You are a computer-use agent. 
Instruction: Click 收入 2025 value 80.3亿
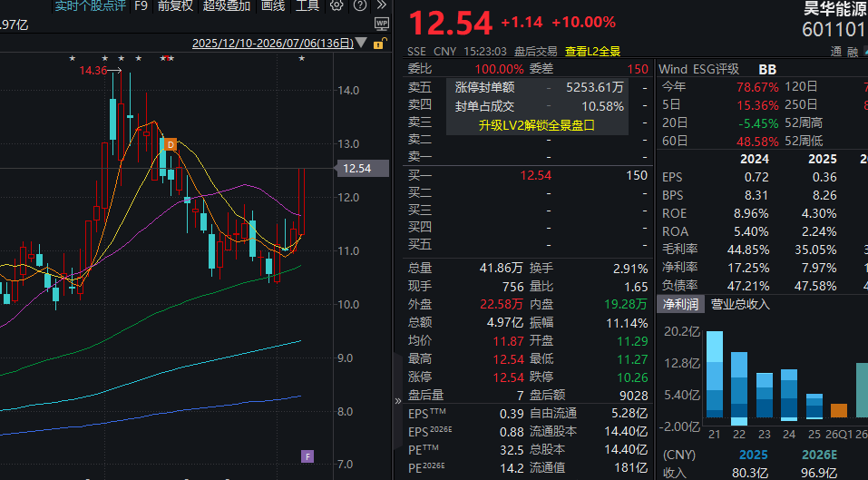click(x=749, y=473)
